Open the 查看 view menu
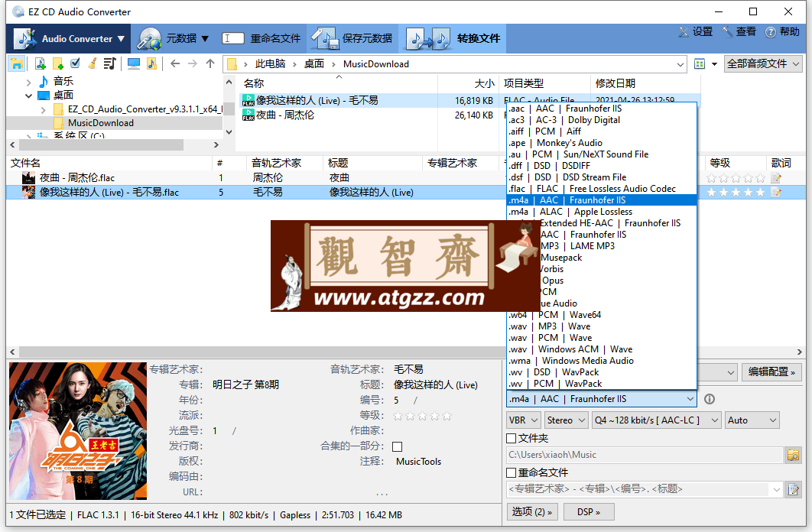 739,32
